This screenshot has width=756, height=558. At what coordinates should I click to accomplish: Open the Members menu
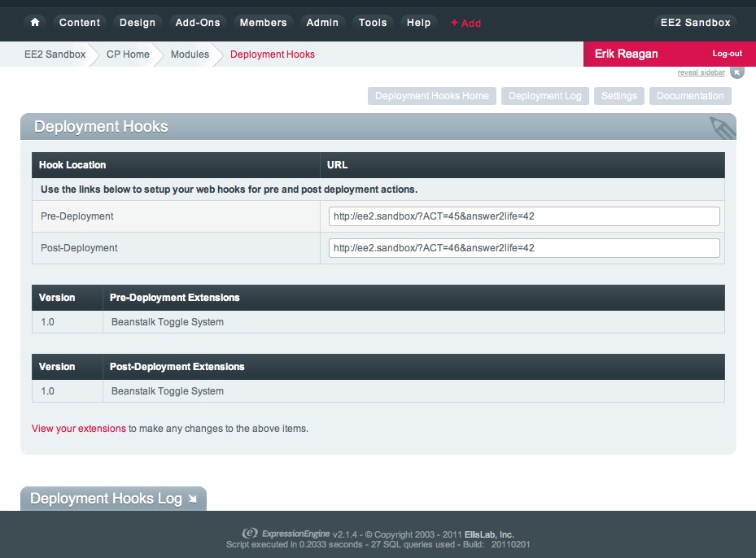pyautogui.click(x=263, y=23)
